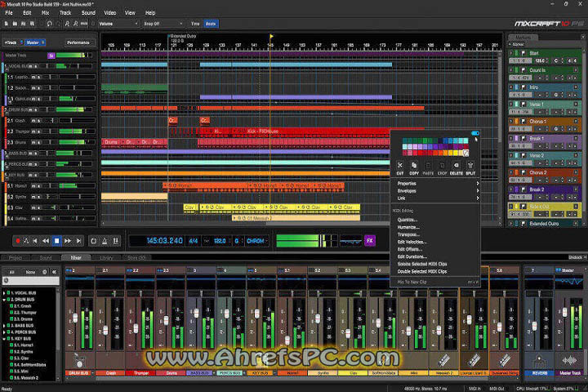Image resolution: width=588 pixels, height=392 pixels.
Task: Toggle the 3. BASS BUS checkbox in mixer list
Action: click(9, 325)
